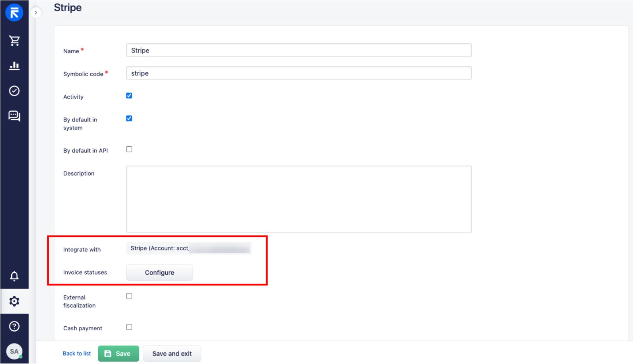
Task: Open the Settings gear section
Action: tap(14, 301)
